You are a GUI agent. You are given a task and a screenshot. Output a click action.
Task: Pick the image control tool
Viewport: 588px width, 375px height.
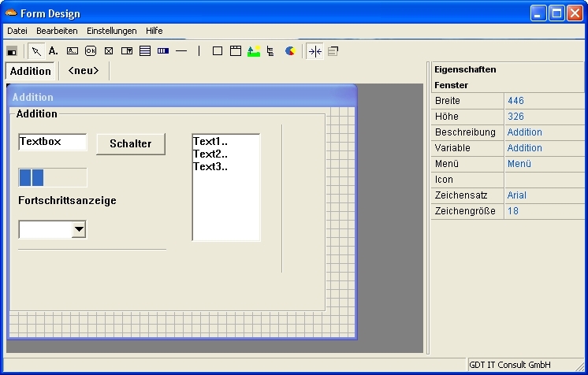(253, 51)
